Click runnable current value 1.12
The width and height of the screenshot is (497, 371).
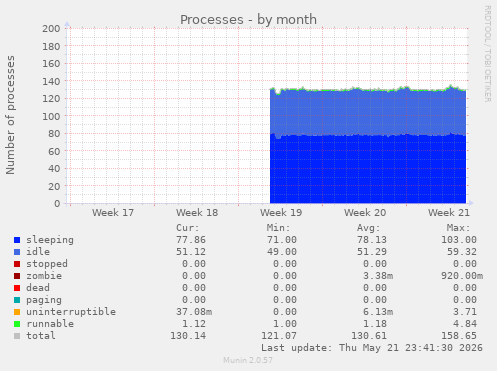pyautogui.click(x=194, y=324)
